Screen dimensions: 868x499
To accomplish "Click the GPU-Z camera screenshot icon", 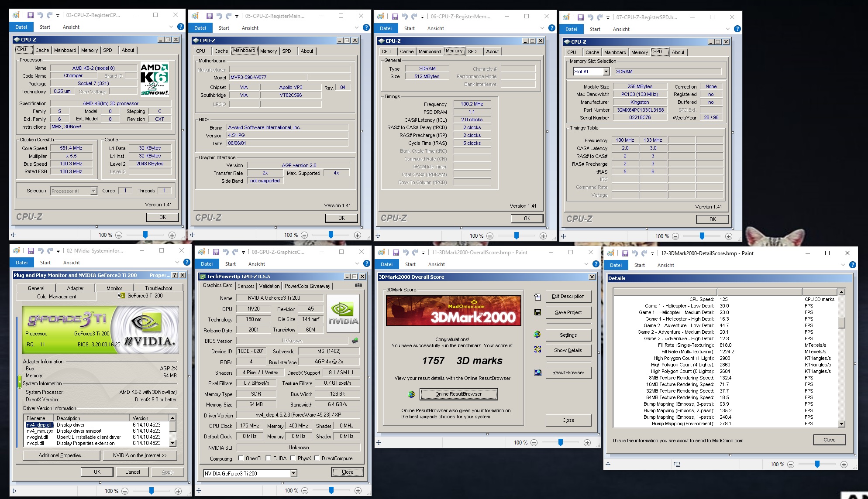I will point(358,285).
